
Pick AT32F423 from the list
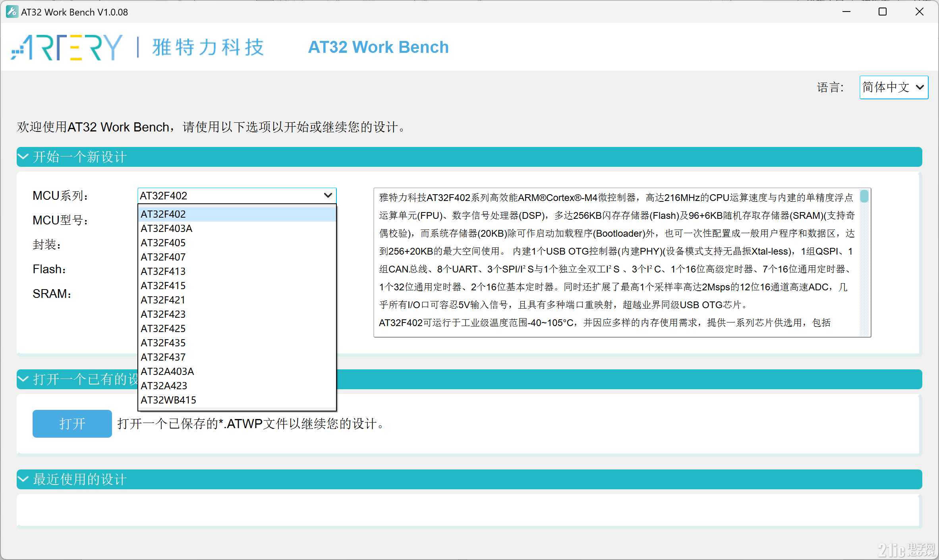pyautogui.click(x=237, y=314)
